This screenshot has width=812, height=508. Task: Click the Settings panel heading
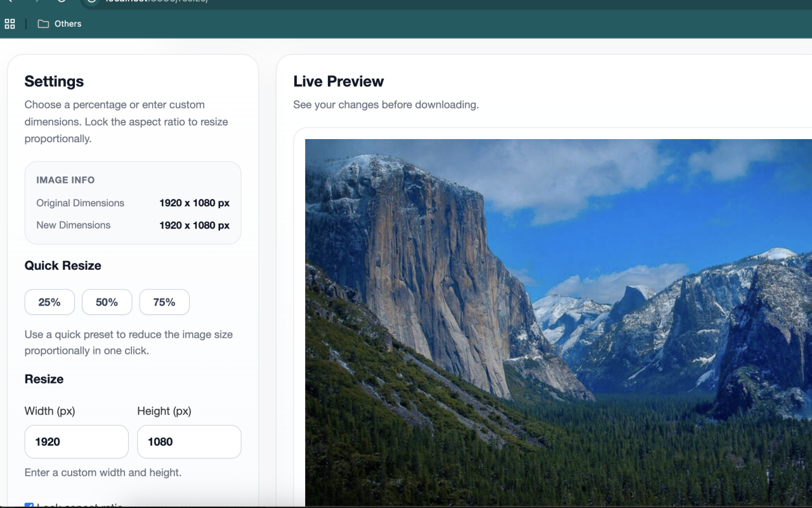(x=54, y=81)
